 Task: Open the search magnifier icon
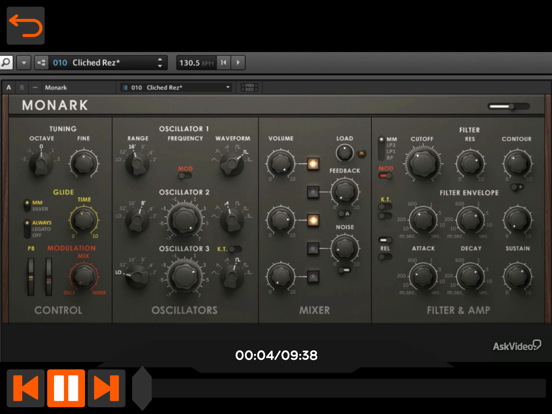click(x=6, y=63)
